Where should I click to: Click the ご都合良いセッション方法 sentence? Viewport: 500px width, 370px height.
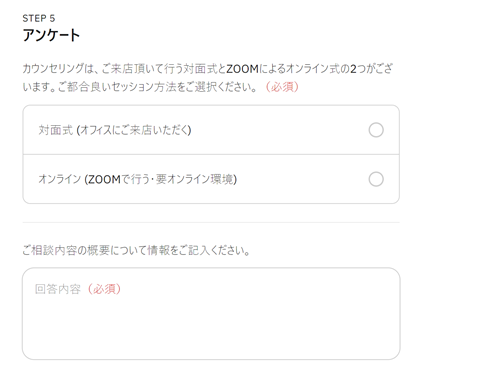coord(140,87)
